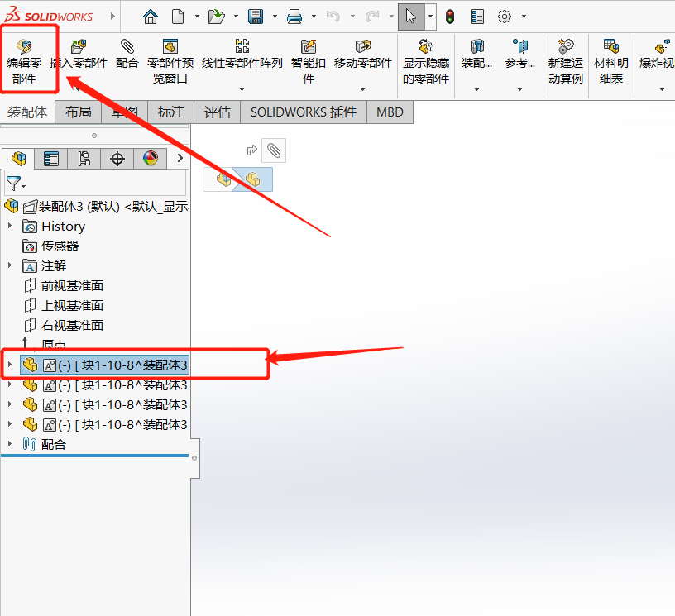Open the SOLIDWORKS 插件 tab
The image size is (675, 616).
tap(304, 112)
